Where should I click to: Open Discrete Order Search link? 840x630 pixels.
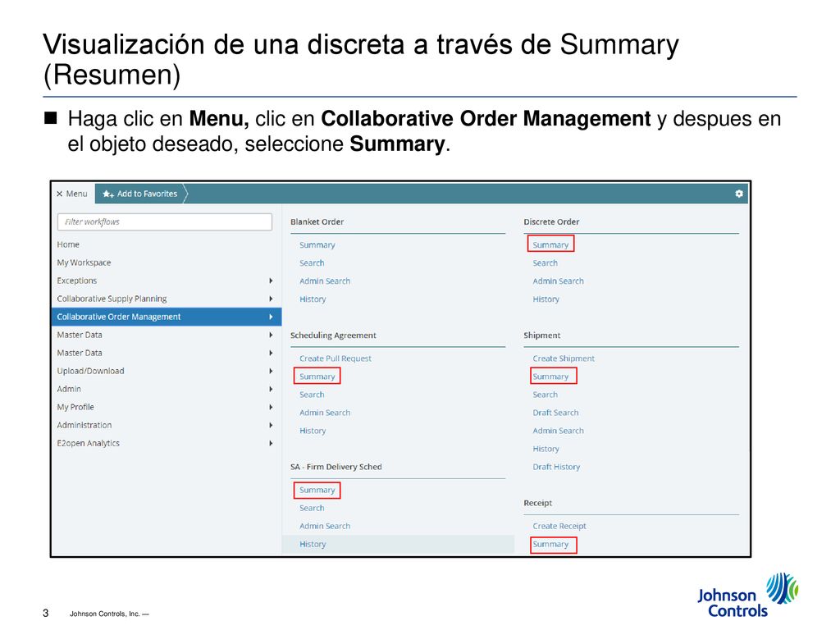(x=545, y=263)
